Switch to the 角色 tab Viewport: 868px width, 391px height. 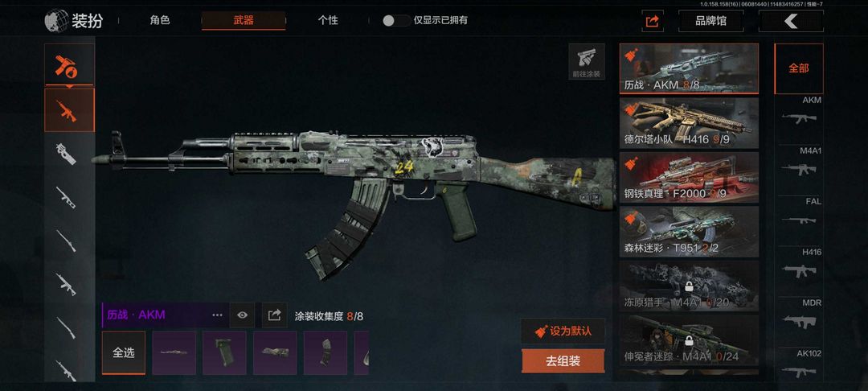pyautogui.click(x=159, y=21)
